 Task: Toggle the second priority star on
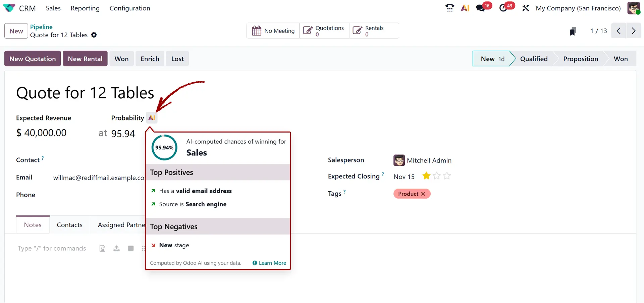(x=436, y=176)
